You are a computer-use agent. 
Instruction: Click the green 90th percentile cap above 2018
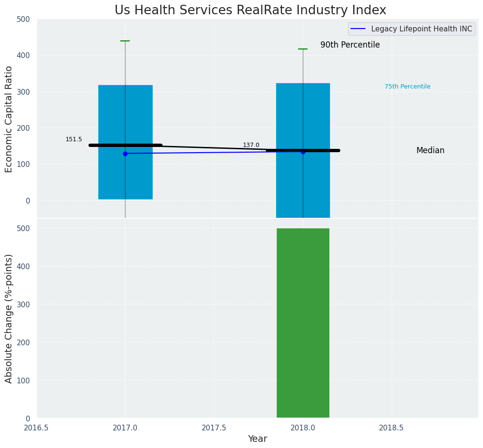click(x=303, y=49)
